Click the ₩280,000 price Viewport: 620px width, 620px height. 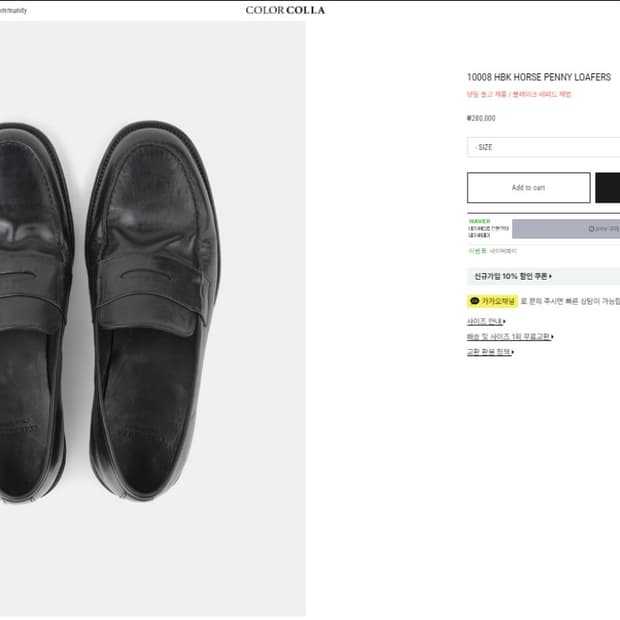(x=481, y=118)
